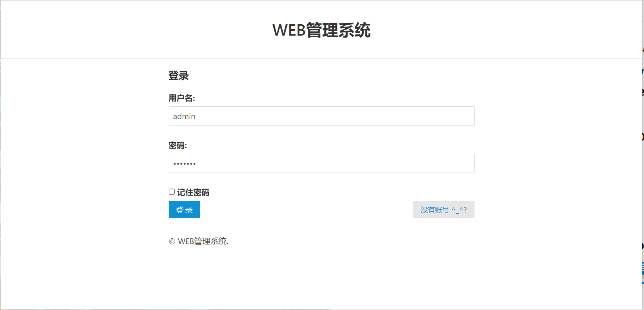Click the 记住密码 checkbox label text
The height and width of the screenshot is (310, 644).
point(194,192)
